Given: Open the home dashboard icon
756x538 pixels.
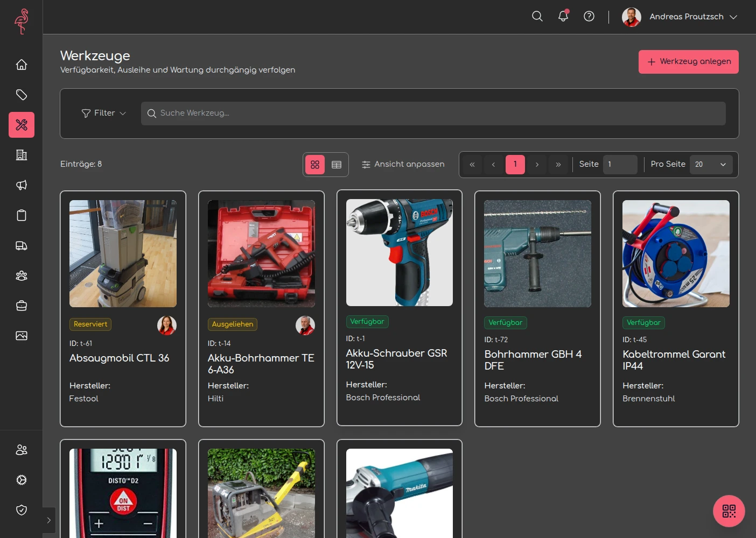Looking at the screenshot, I should point(22,65).
